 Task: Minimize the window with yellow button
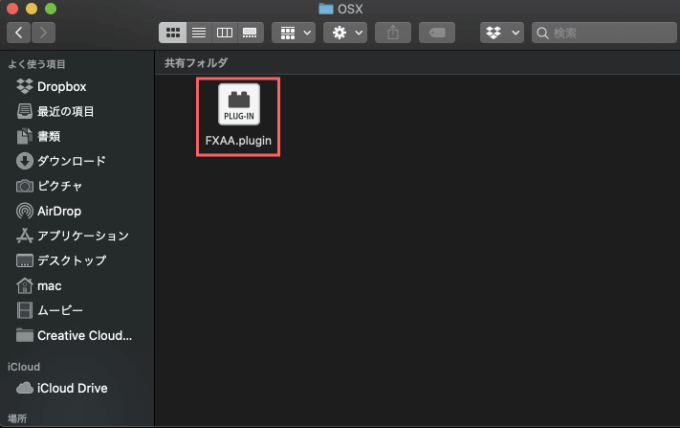(32, 9)
